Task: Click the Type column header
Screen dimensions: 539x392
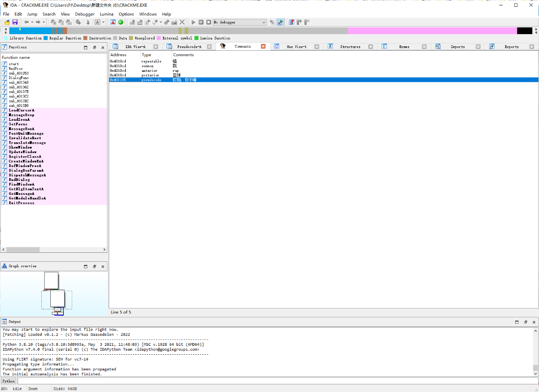Action: [156, 55]
